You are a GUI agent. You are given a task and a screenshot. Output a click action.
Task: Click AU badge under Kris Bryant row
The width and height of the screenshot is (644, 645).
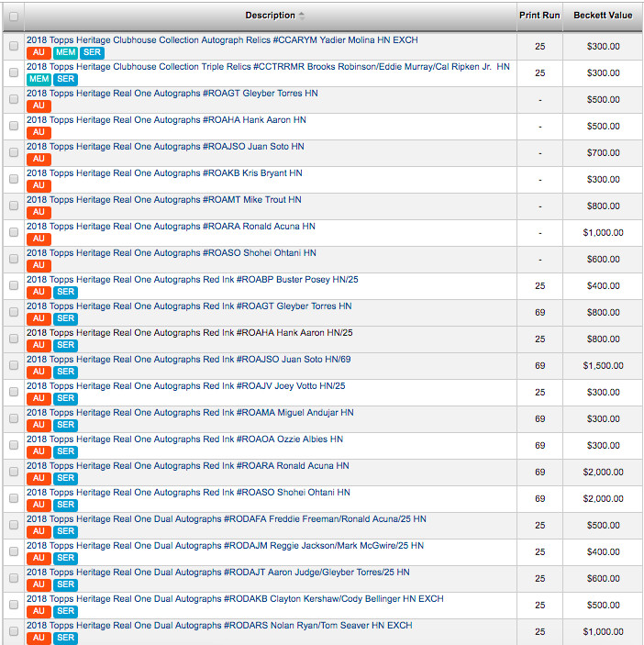pos(39,185)
